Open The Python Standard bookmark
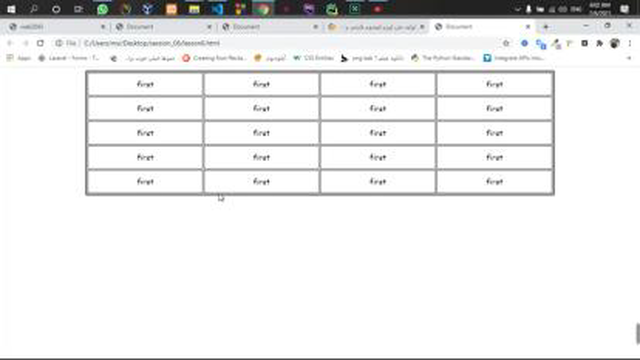 [443, 58]
